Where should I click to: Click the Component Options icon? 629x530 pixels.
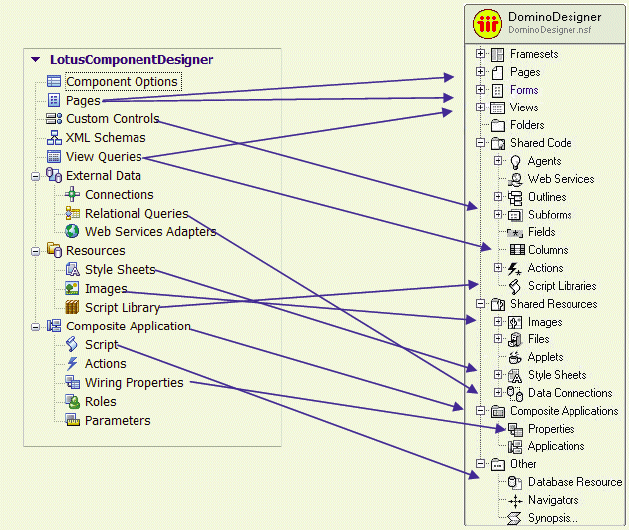coord(54,81)
